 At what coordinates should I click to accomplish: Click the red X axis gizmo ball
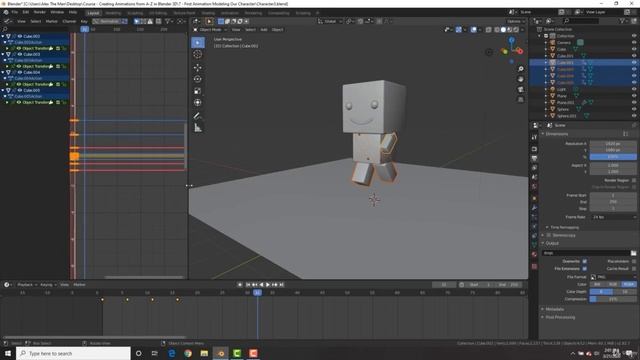520,51
